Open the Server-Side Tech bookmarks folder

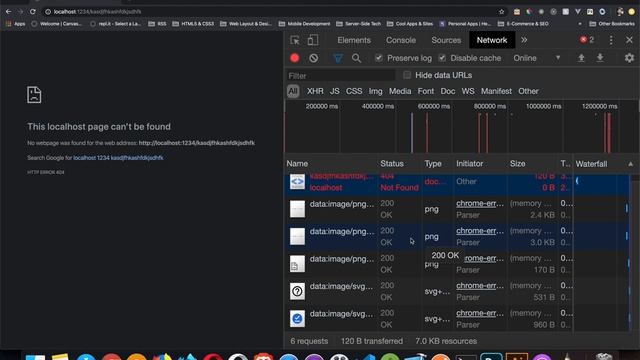(x=358, y=24)
